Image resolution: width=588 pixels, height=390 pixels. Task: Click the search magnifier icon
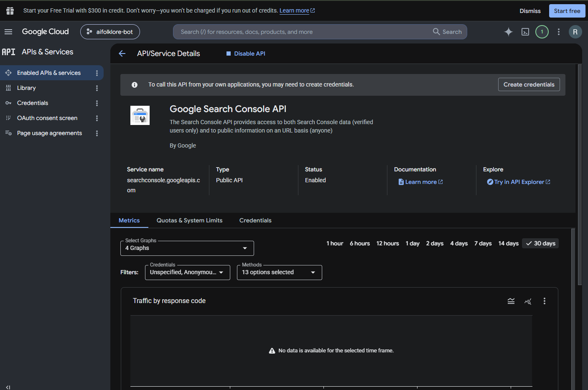[x=436, y=32]
